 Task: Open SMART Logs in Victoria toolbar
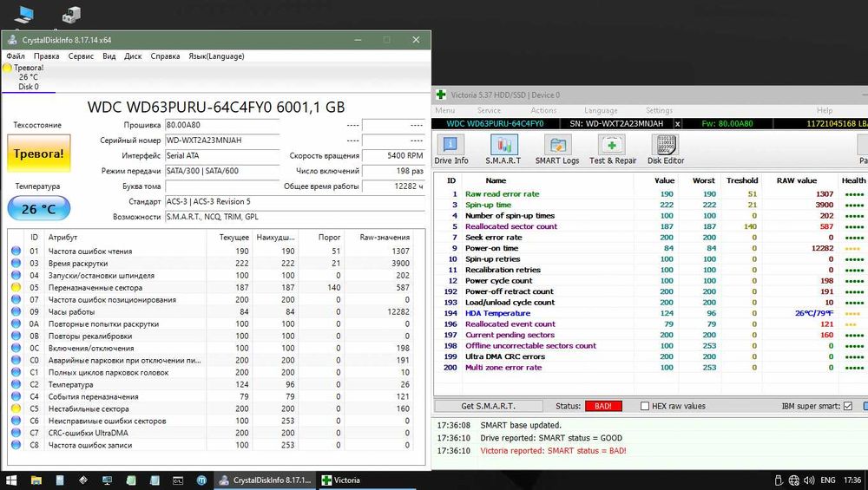coord(557,149)
